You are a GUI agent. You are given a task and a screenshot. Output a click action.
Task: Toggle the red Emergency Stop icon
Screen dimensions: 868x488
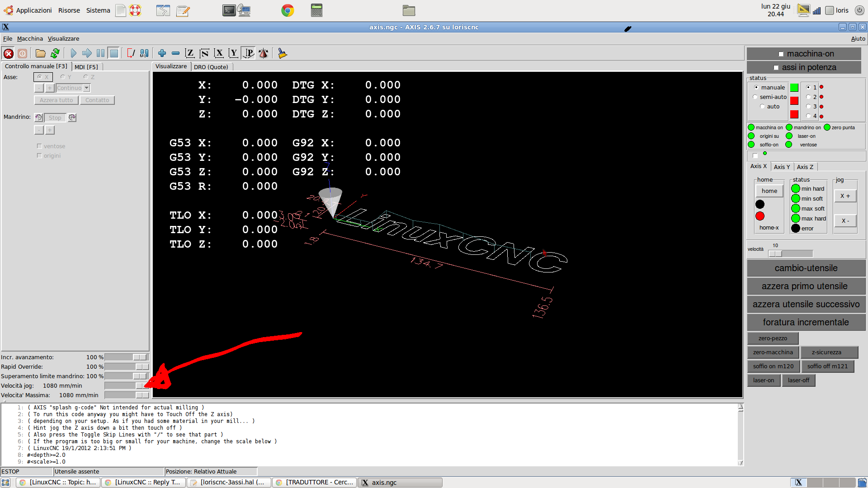click(x=9, y=54)
